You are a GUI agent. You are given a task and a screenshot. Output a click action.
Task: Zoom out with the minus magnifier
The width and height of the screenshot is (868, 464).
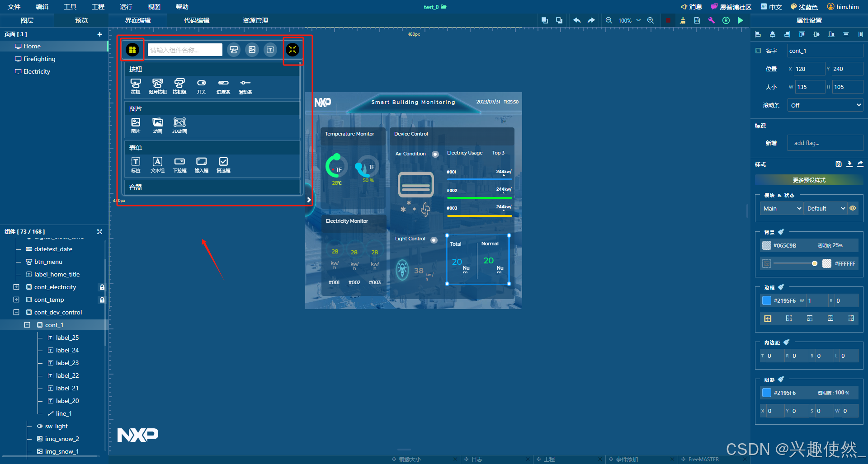[x=609, y=20]
